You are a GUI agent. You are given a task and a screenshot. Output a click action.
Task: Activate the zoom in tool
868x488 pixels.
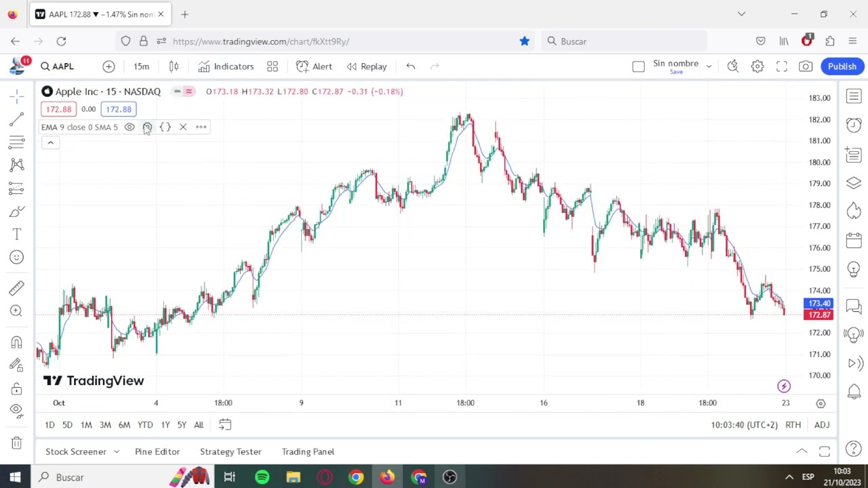point(16,311)
